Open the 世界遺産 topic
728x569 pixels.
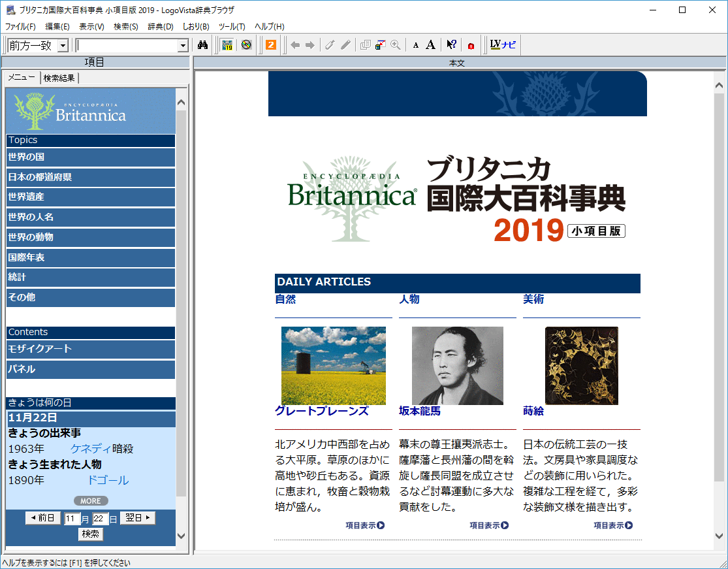91,197
